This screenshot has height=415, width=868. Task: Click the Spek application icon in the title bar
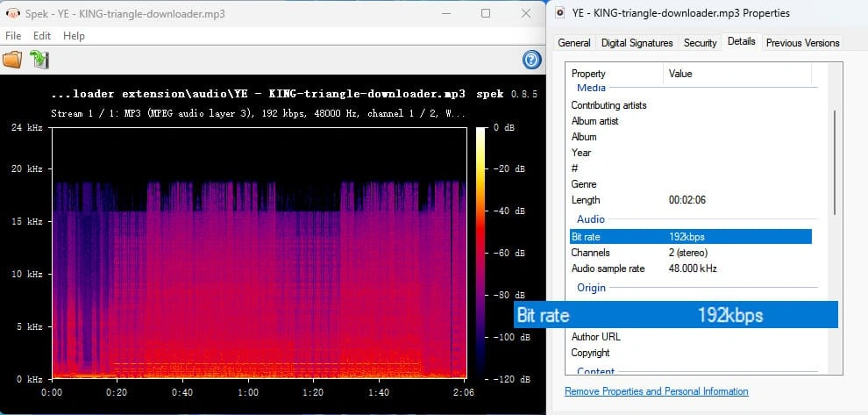click(x=11, y=13)
